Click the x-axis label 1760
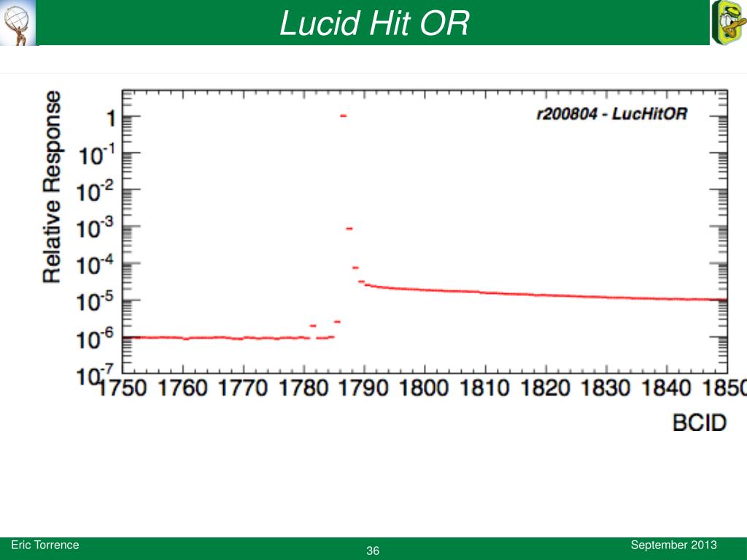 coord(182,388)
